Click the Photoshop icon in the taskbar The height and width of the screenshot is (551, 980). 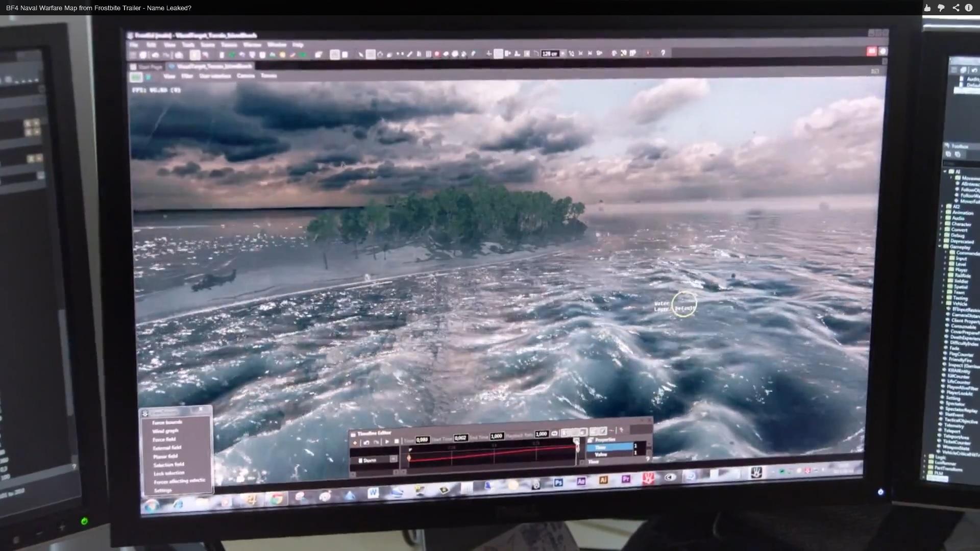[x=558, y=482]
